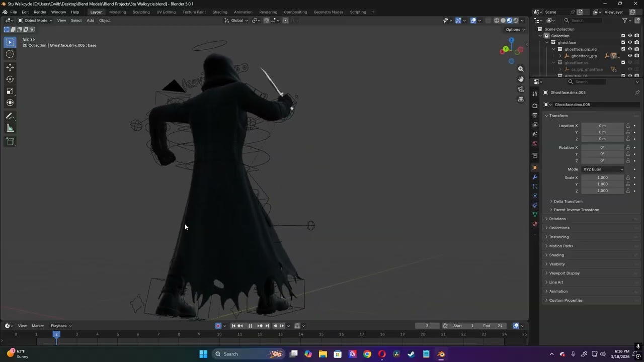The image size is (644, 362).
Task: Open the File menu
Action: (x=14, y=12)
